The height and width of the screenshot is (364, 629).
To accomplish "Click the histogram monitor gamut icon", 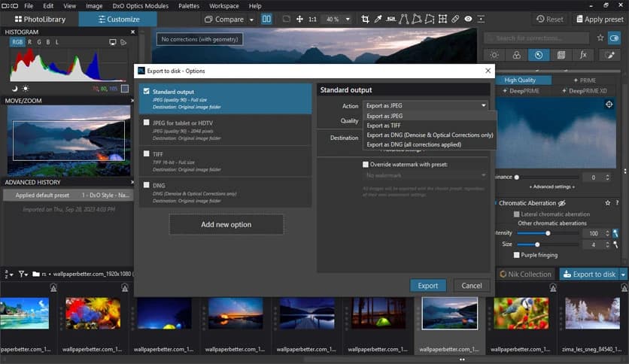I will [113, 42].
